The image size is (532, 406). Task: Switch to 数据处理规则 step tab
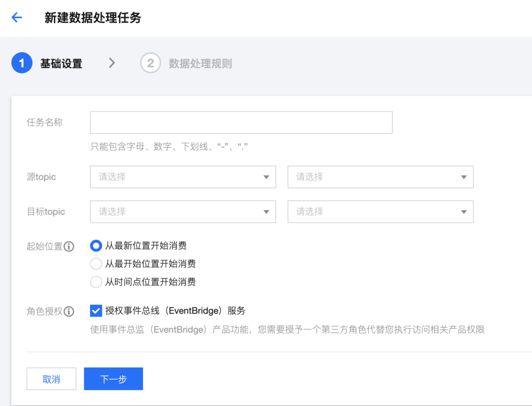point(200,63)
